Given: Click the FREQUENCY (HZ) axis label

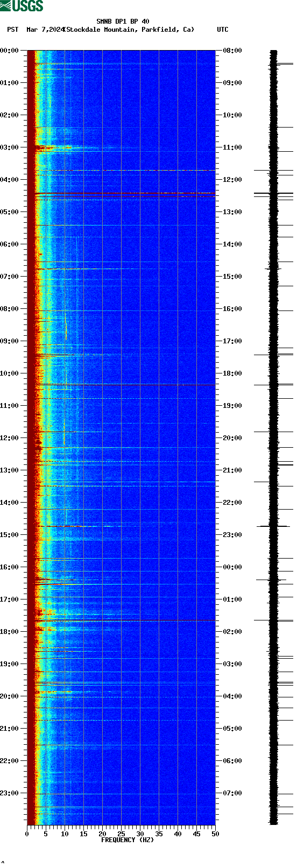Looking at the screenshot, I should coord(128,840).
